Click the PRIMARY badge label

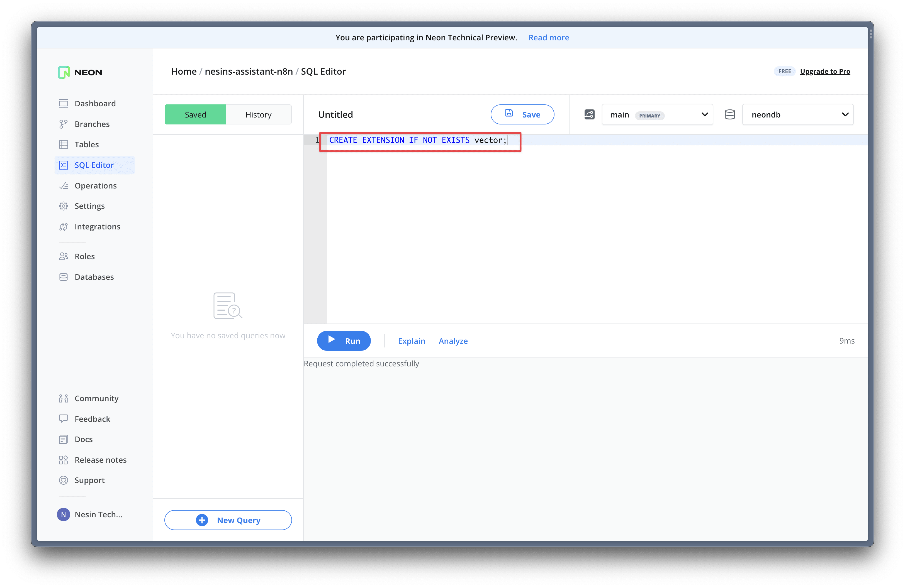pyautogui.click(x=649, y=116)
